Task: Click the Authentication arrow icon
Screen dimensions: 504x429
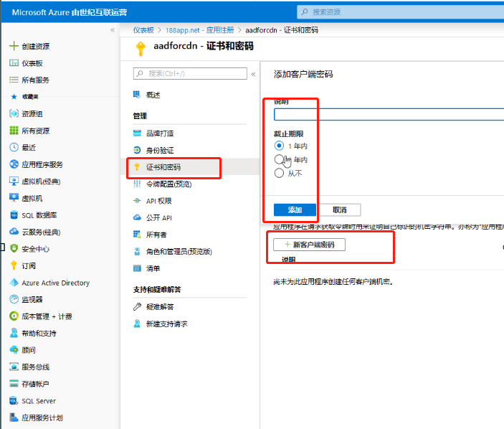Action: [137, 150]
